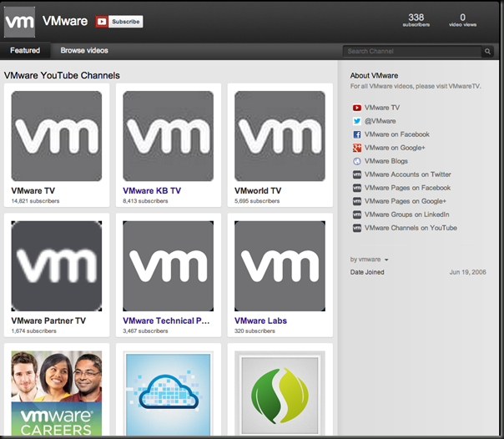
Task: Click the Twitter bird icon
Action: 357,121
